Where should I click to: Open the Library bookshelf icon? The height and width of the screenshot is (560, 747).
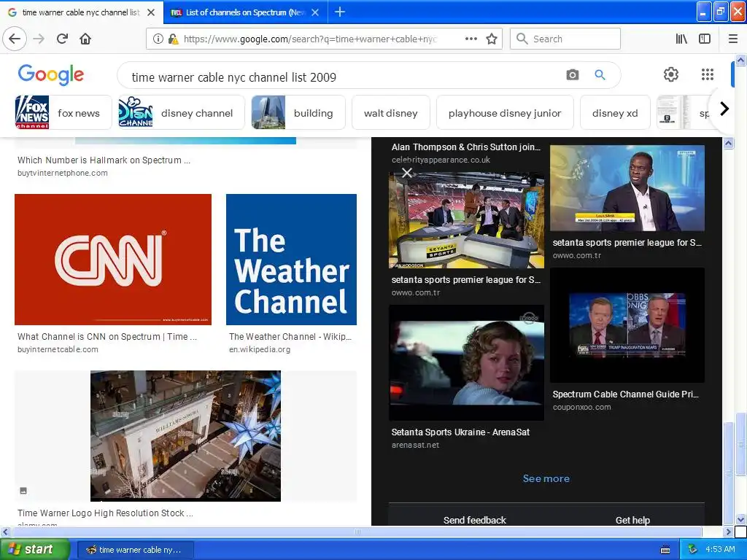pyautogui.click(x=681, y=39)
